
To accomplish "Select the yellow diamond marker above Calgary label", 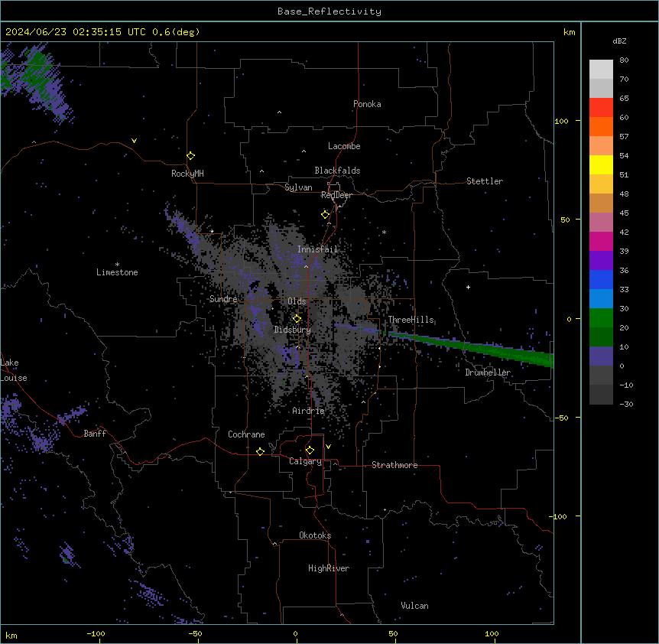I will (310, 450).
